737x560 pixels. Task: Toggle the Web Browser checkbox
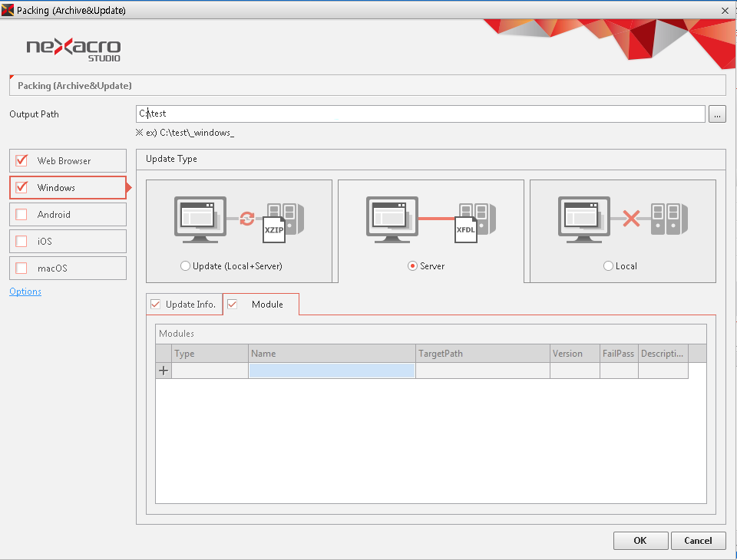[21, 161]
